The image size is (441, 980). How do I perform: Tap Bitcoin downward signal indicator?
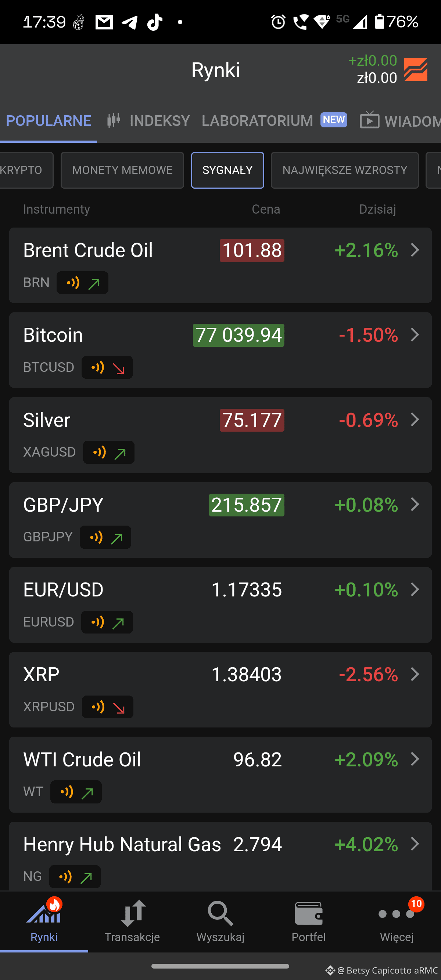point(107,367)
